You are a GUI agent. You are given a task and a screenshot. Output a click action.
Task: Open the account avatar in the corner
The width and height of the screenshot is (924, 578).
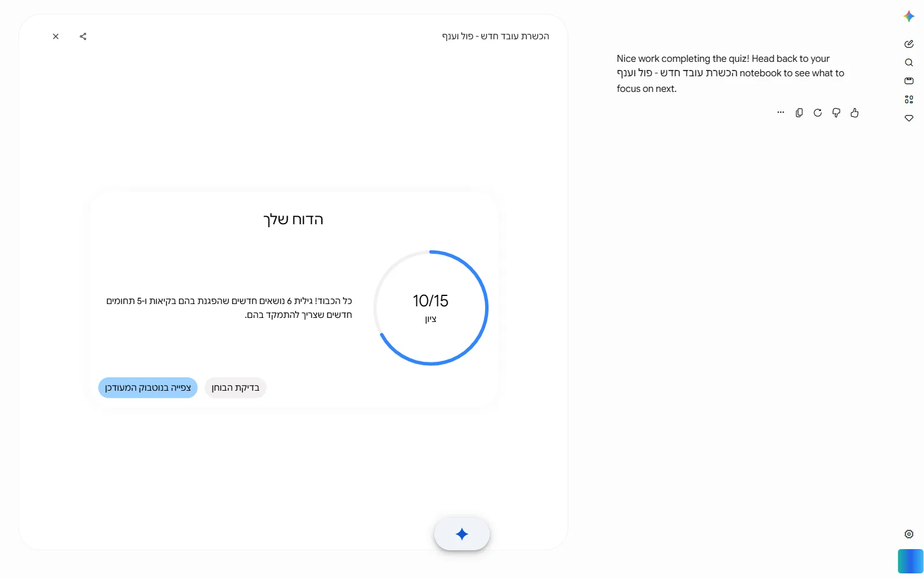click(911, 561)
